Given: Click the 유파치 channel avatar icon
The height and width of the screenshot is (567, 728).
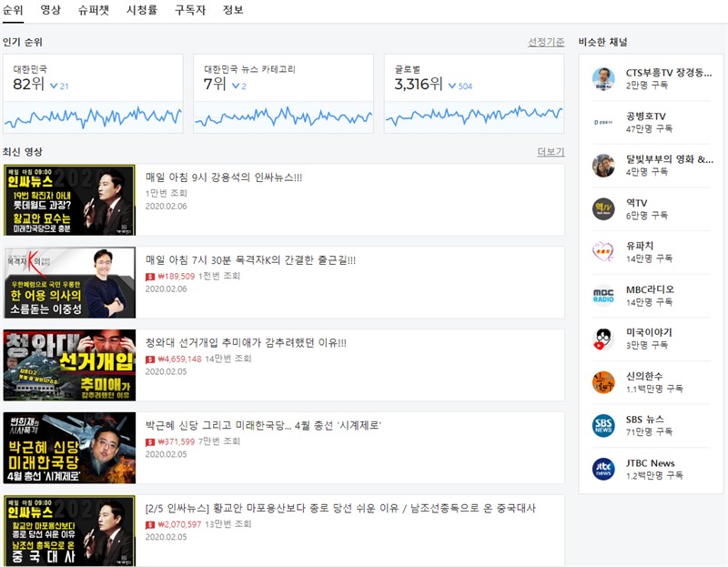Looking at the screenshot, I should point(603,252).
